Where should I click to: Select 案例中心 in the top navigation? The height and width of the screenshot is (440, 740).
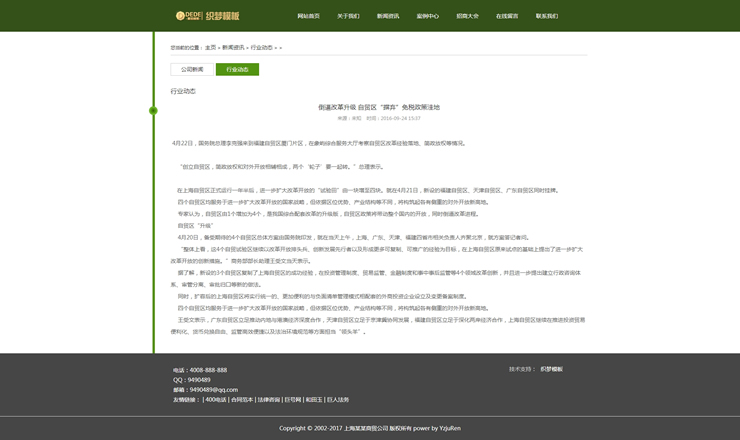coord(428,16)
